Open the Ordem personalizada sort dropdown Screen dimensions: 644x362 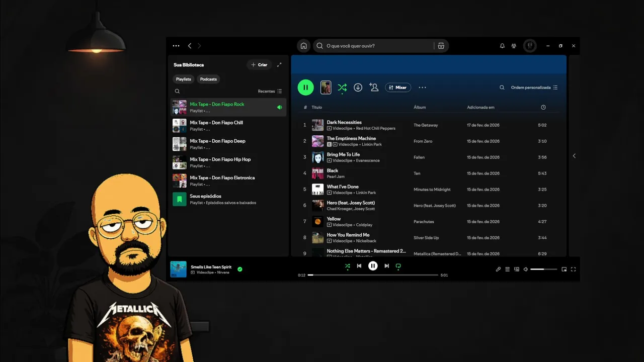click(534, 87)
